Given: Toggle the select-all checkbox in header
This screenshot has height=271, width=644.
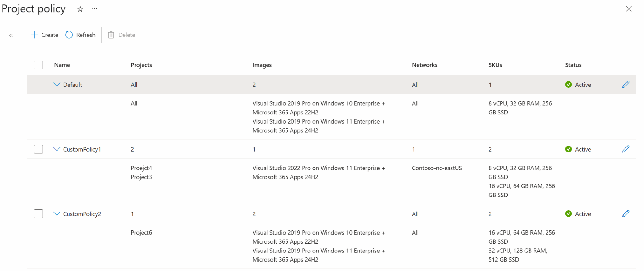Looking at the screenshot, I should [x=38, y=65].
